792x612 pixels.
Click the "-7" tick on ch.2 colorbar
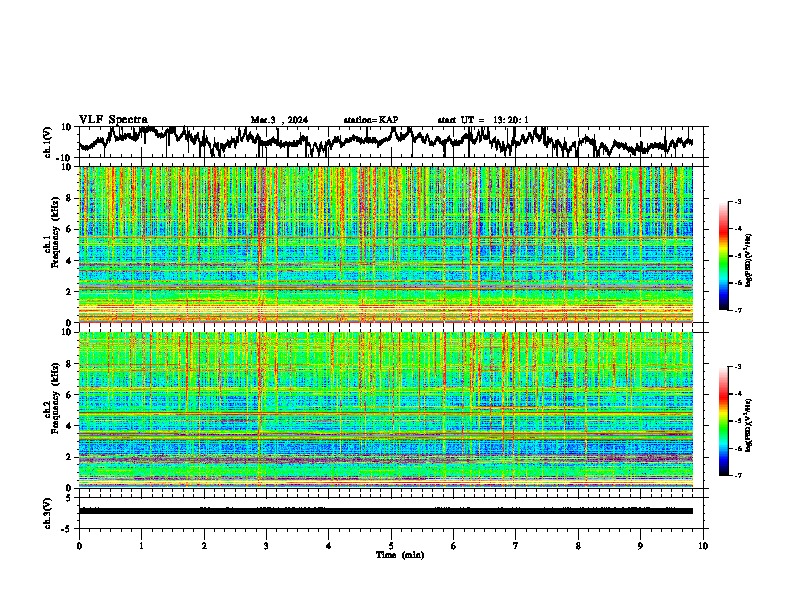[x=738, y=475]
